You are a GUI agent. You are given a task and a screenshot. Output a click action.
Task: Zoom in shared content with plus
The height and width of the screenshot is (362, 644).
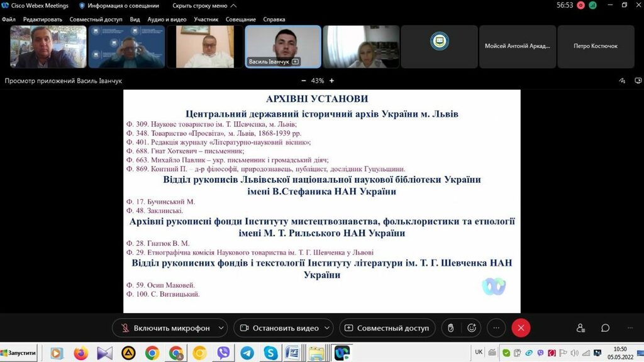(x=332, y=80)
